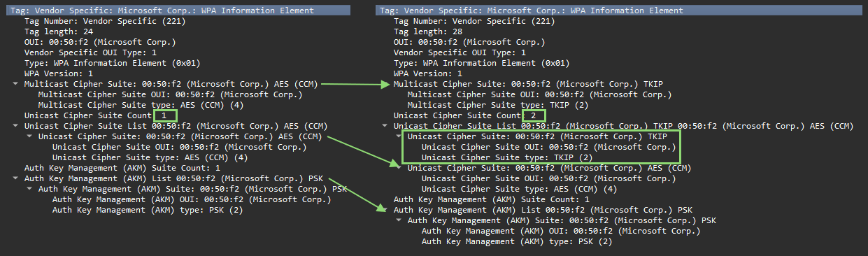Select left WPA Version: 1 row
This screenshot has height=256, width=868.
tap(59, 73)
